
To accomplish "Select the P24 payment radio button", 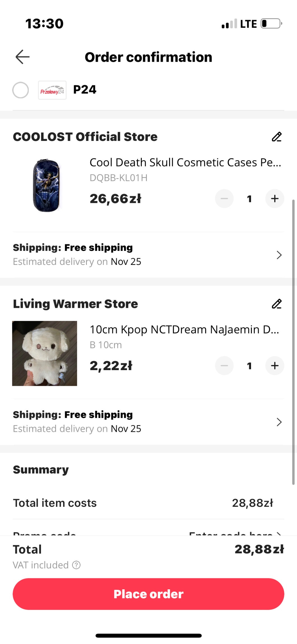I will pyautogui.click(x=20, y=90).
